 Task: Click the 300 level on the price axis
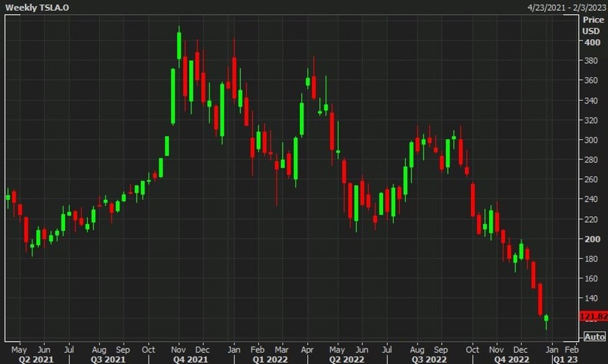(592, 140)
